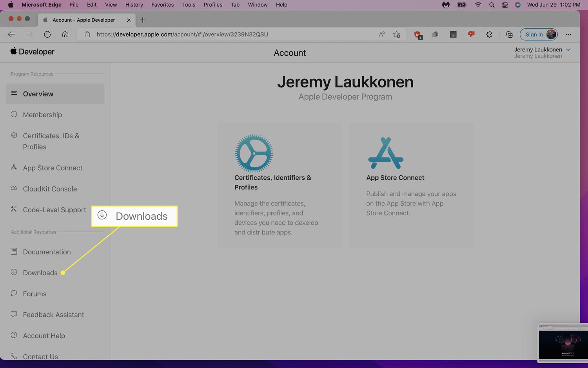588x368 pixels.
Task: Reload the page with the refresh icon
Action: (47, 35)
